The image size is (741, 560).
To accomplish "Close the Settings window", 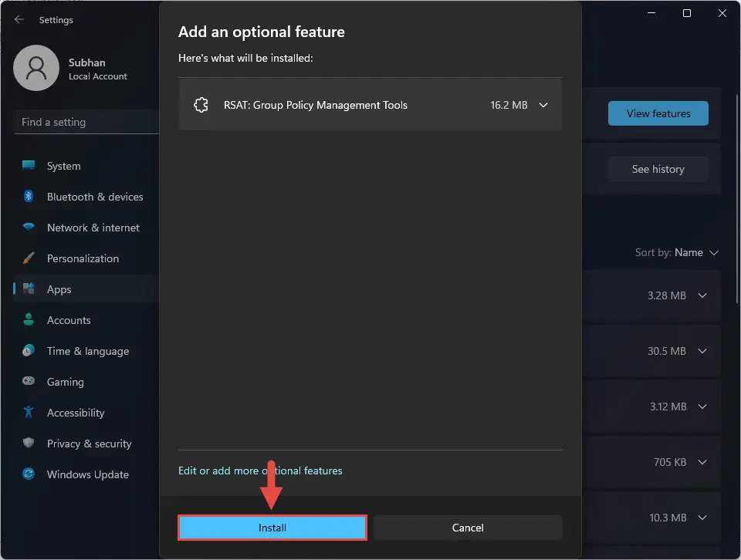I will [x=722, y=13].
